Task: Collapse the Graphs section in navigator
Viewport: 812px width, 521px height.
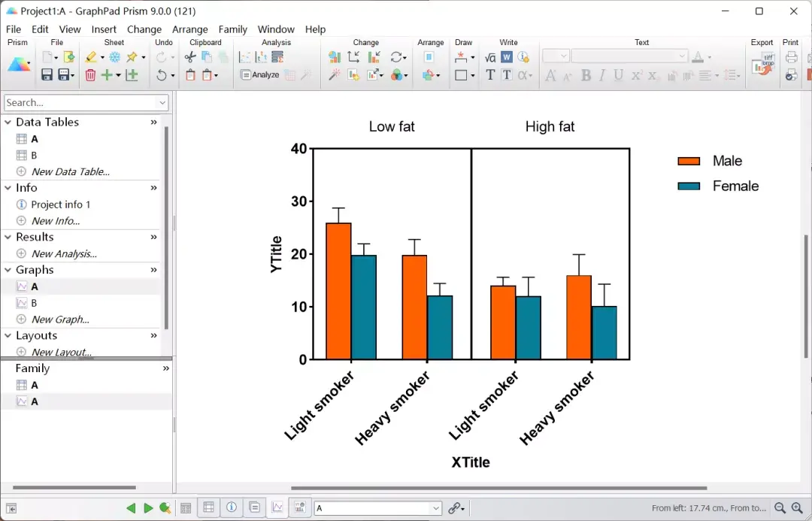Action: [8, 270]
